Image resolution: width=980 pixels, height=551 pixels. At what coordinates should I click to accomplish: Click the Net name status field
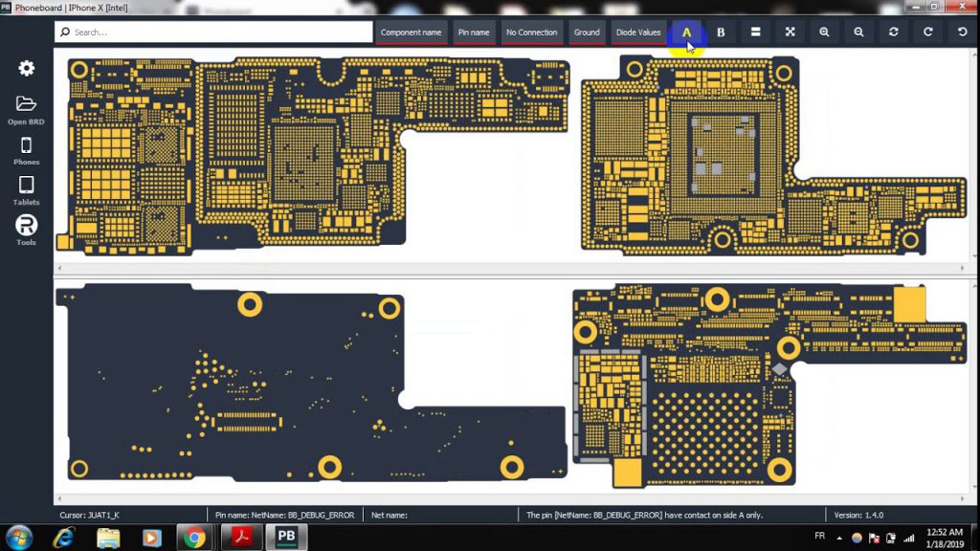[390, 516]
